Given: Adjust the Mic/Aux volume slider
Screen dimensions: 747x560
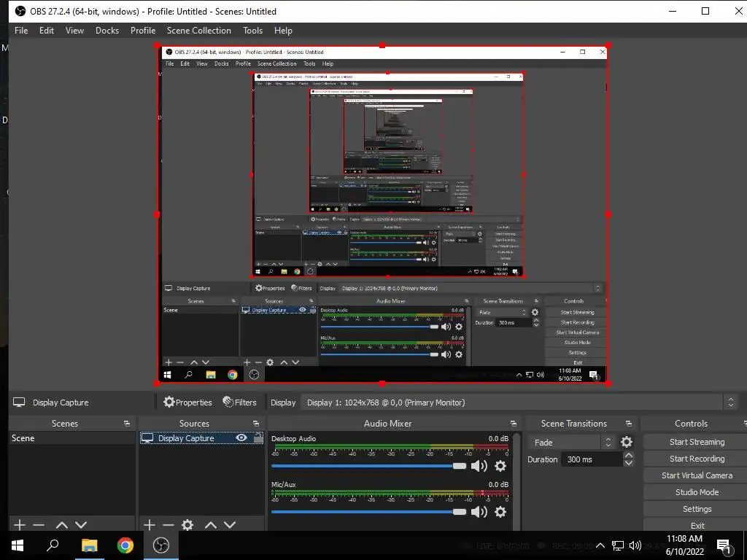Looking at the screenshot, I should [368, 512].
